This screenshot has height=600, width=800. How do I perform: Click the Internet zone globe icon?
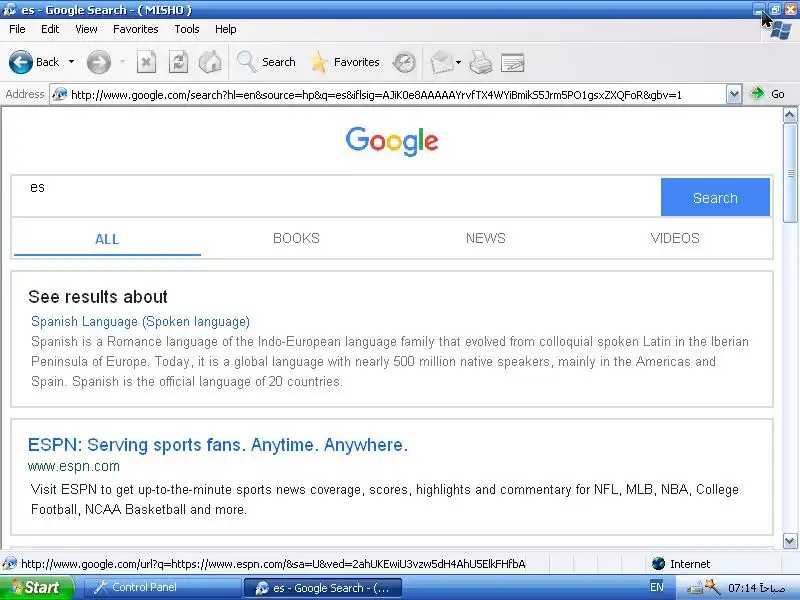658,563
